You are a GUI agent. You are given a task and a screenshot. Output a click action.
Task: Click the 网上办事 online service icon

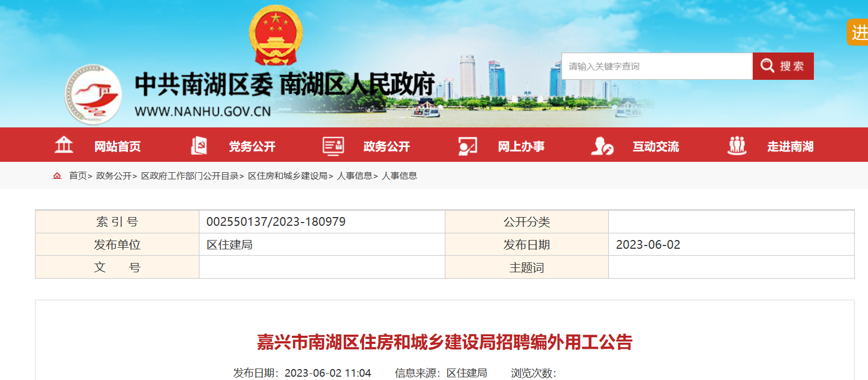[x=467, y=146]
